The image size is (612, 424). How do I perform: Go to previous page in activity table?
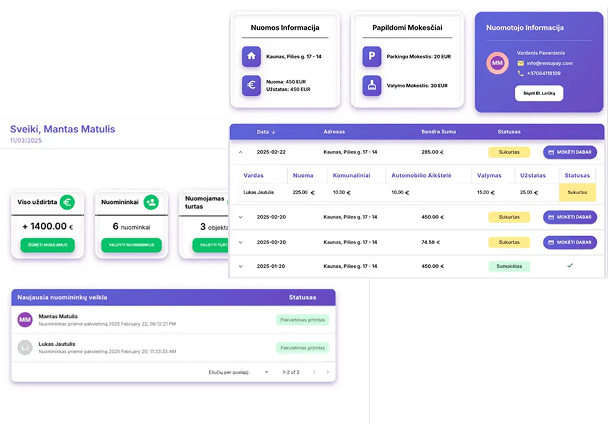[x=314, y=372]
